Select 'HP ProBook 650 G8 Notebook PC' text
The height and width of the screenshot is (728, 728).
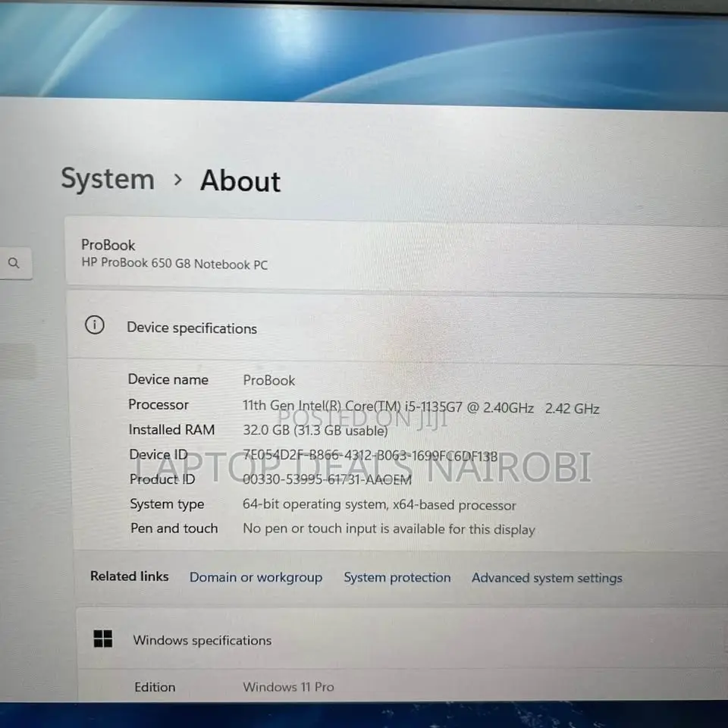point(174,264)
